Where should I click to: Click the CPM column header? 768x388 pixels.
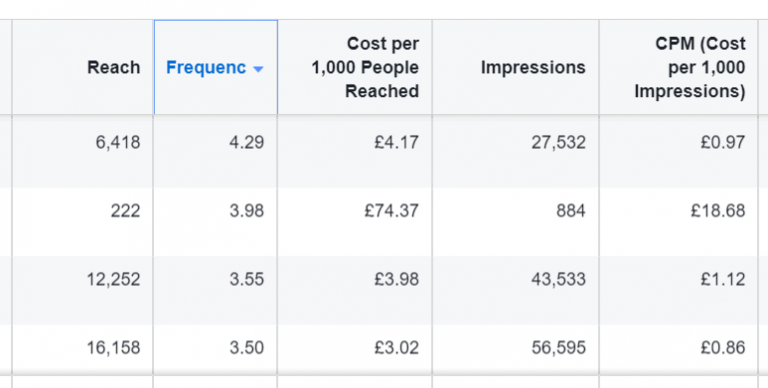coord(690,68)
